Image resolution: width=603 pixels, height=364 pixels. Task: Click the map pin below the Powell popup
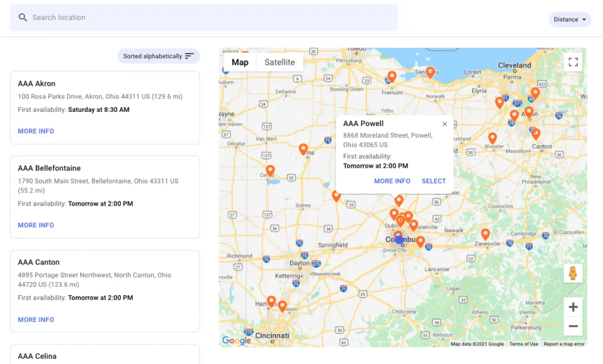(x=399, y=200)
